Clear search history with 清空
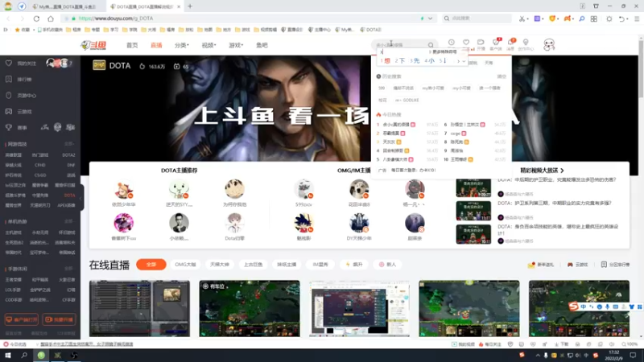This screenshot has height=362, width=644. click(502, 76)
